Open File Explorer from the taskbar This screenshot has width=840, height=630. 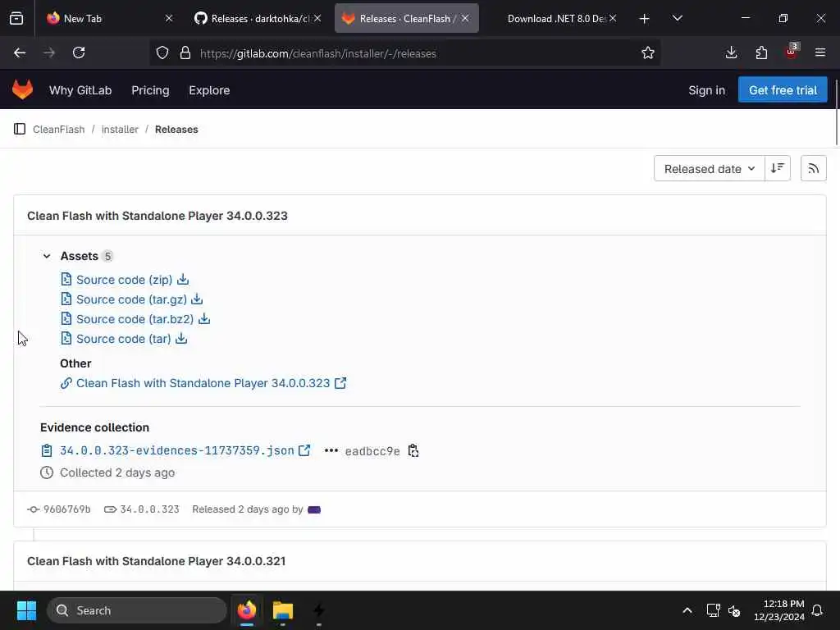[283, 610]
